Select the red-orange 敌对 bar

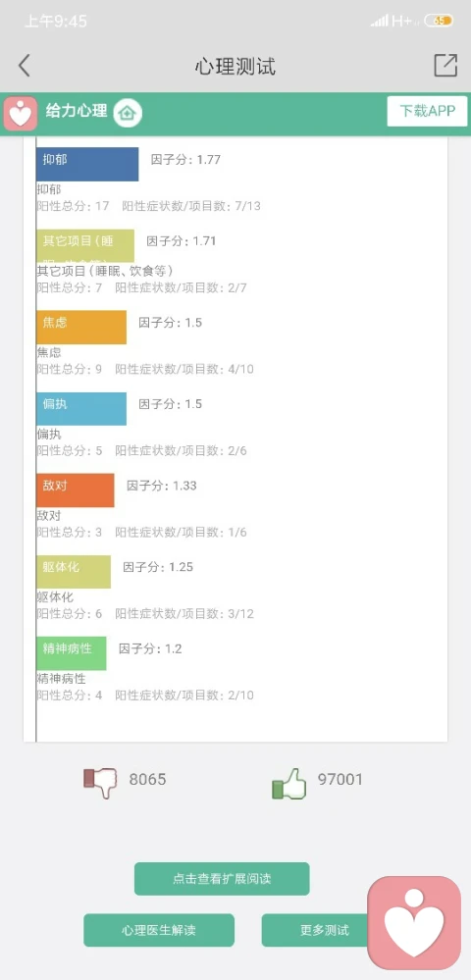(75, 490)
